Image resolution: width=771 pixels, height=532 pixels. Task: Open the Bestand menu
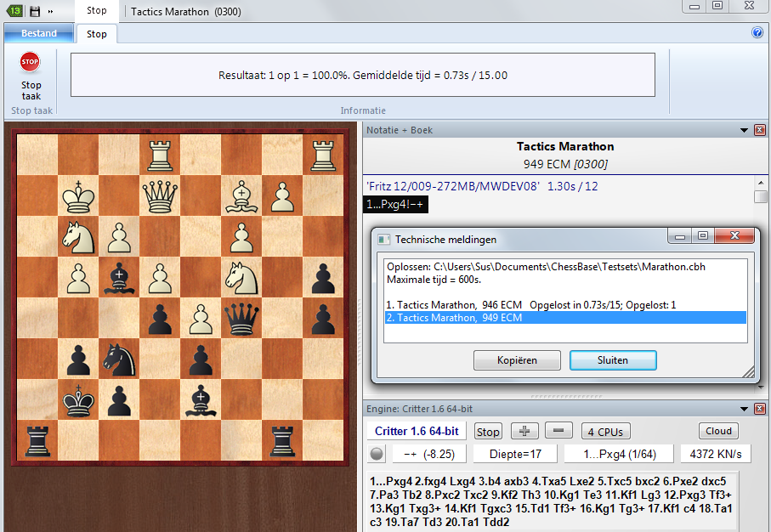tap(38, 34)
